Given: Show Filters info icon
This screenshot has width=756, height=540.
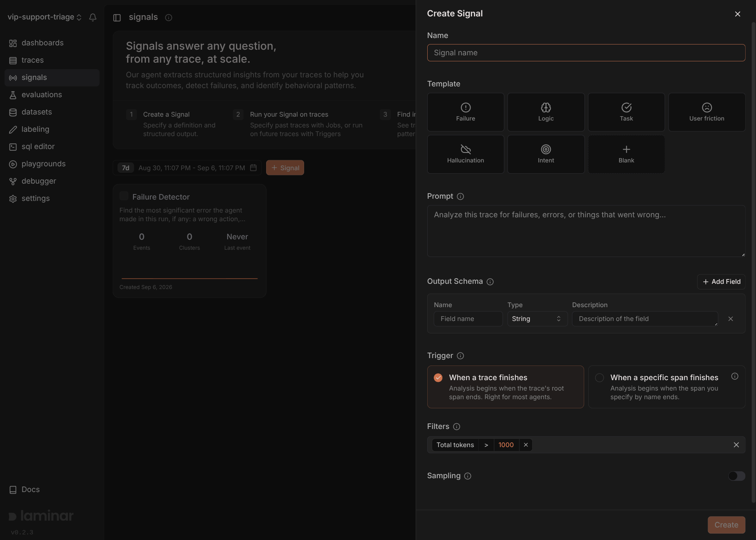Looking at the screenshot, I should (x=457, y=427).
